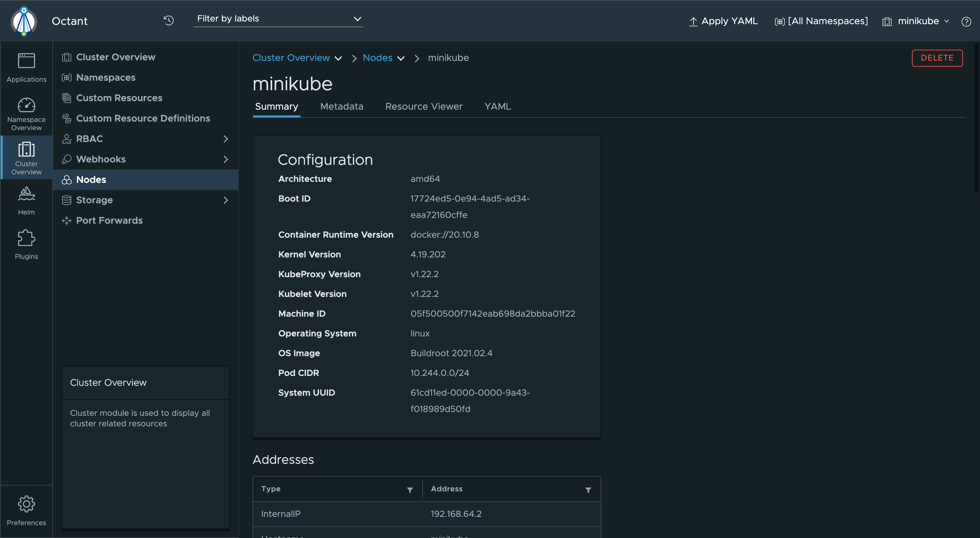Click the red DELETE button
Image resolution: width=980 pixels, height=538 pixels.
937,58
